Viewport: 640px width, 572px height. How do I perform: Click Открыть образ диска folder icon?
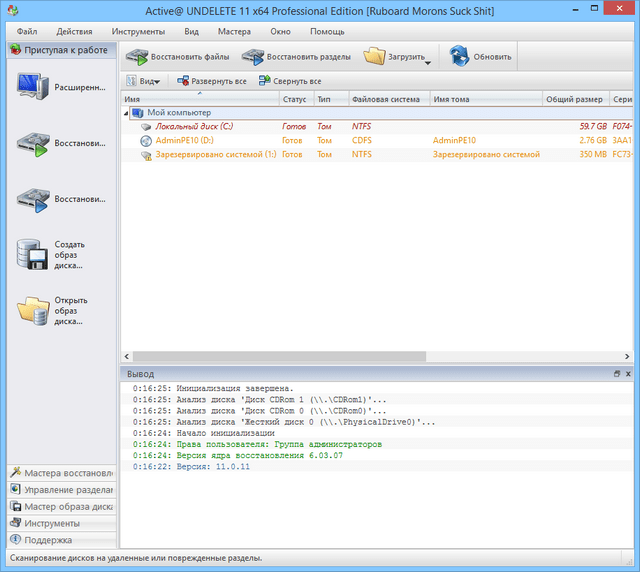pyautogui.click(x=33, y=311)
